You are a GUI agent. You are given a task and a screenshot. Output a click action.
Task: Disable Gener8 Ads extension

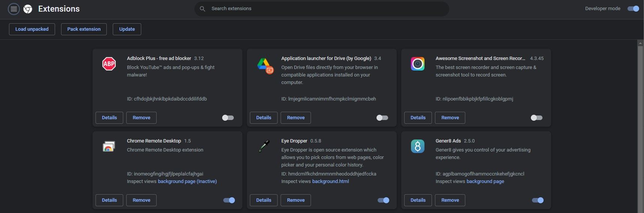pos(538,200)
